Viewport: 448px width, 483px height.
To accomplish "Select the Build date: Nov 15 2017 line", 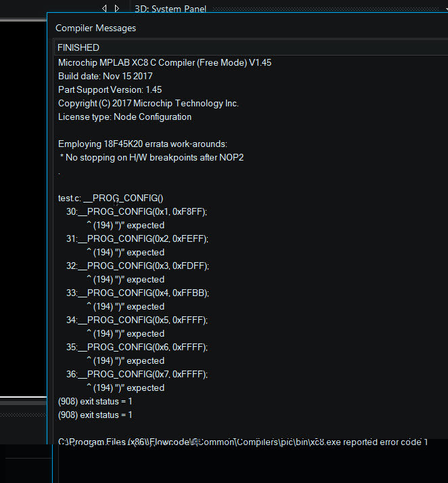I will click(105, 76).
